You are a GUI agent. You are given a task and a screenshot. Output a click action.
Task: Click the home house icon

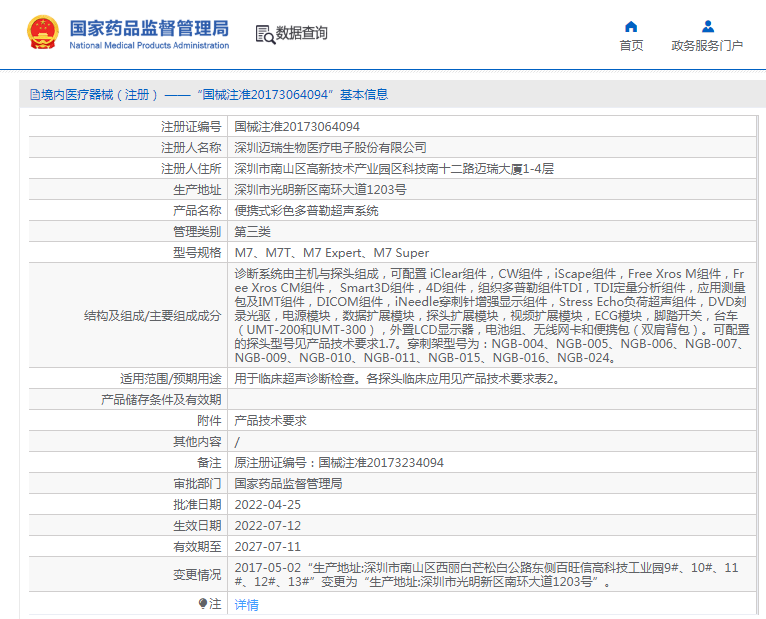pos(631,26)
